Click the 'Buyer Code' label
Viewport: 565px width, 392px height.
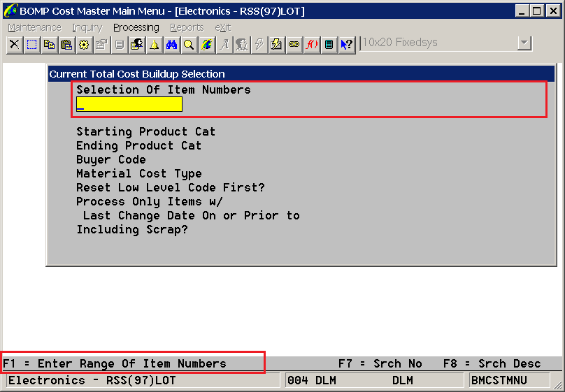tap(111, 159)
